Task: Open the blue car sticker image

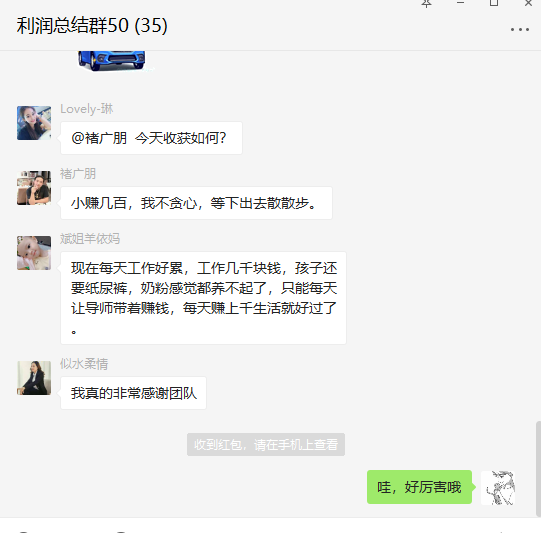Action: pos(111,61)
